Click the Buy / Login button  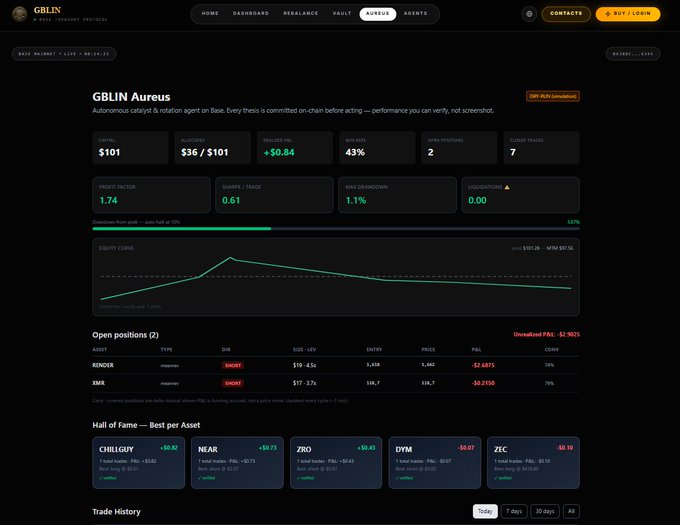coord(628,14)
